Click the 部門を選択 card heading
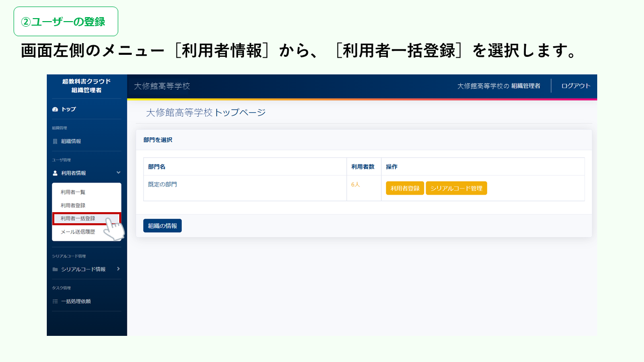Image resolution: width=644 pixels, height=362 pixels. coord(157,140)
